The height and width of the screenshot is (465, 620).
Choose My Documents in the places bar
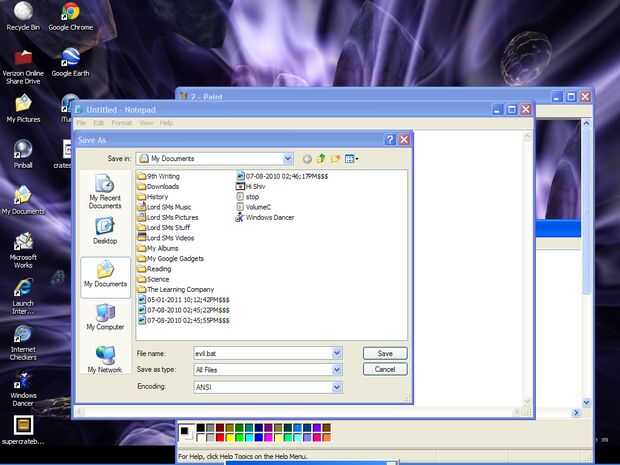point(105,277)
